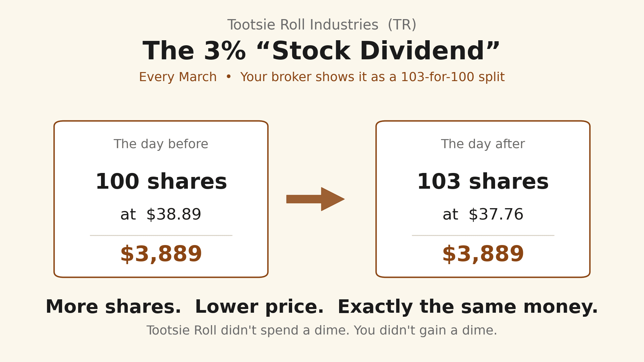Click the divider line in the right card
Image resolution: width=644 pixels, height=362 pixels.
point(483,235)
